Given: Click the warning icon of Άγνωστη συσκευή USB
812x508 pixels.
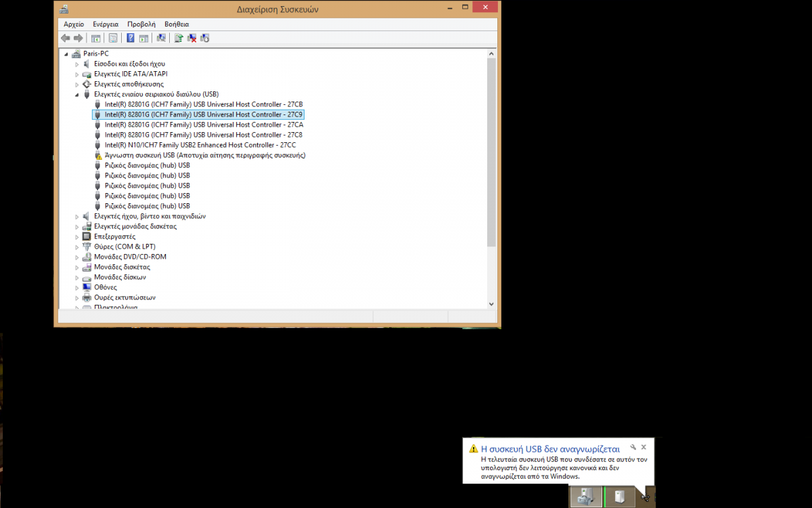Looking at the screenshot, I should pos(97,155).
